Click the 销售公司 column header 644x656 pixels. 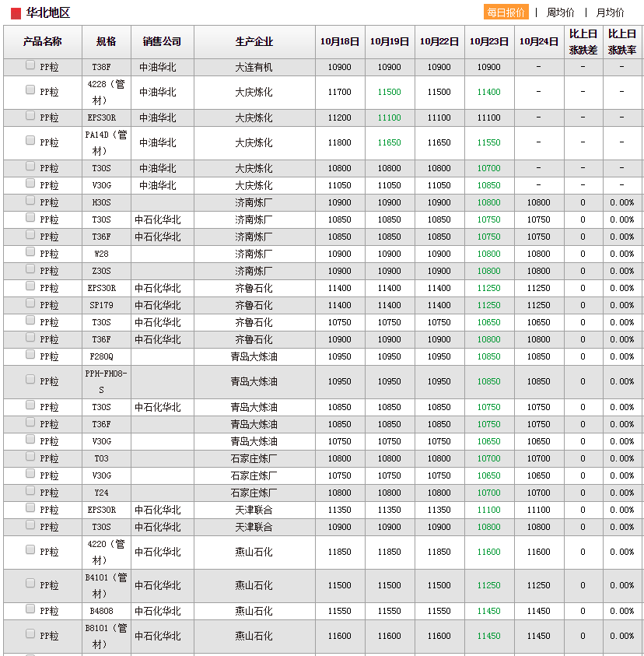tap(163, 42)
